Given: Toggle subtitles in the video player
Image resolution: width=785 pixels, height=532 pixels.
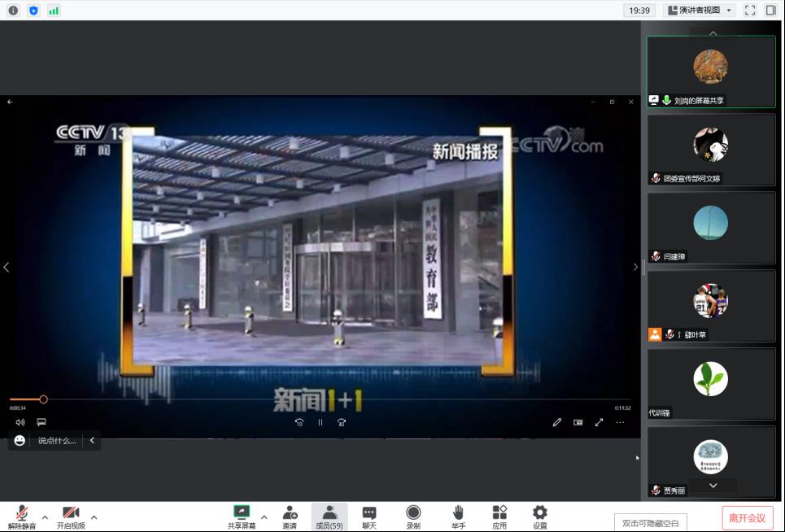Looking at the screenshot, I should [41, 422].
